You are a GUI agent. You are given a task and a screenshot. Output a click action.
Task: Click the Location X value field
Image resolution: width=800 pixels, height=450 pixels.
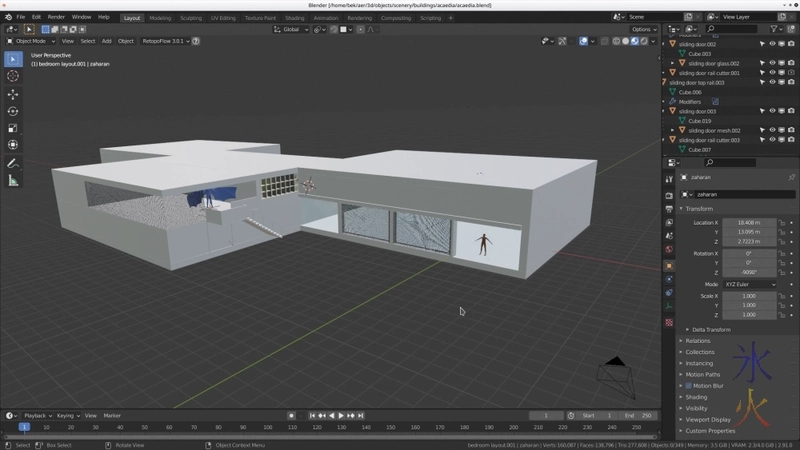tap(748, 222)
